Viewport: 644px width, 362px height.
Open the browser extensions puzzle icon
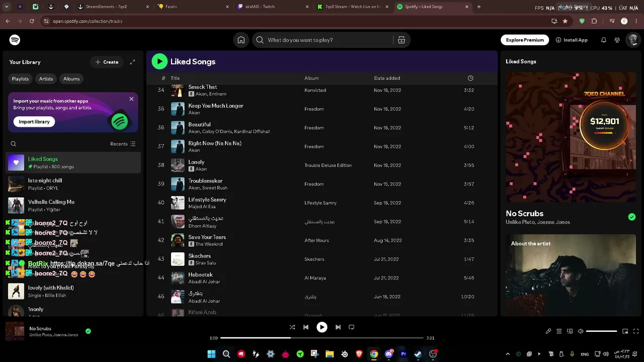pyautogui.click(x=594, y=21)
